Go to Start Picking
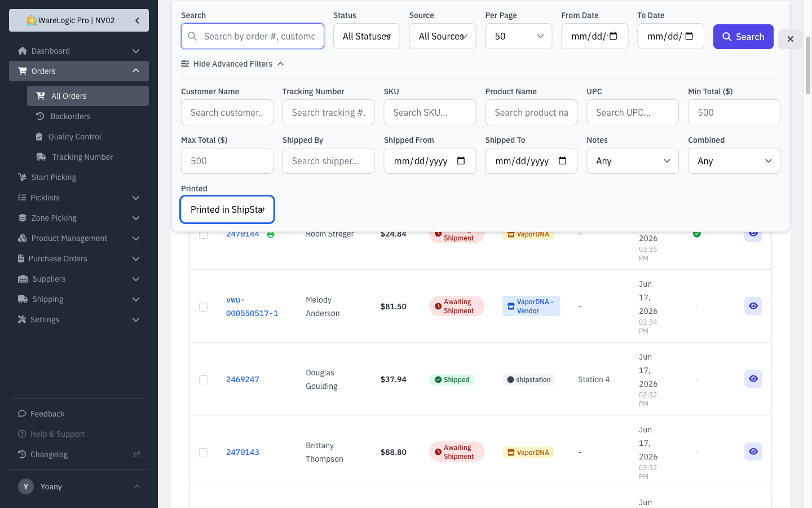This screenshot has height=508, width=812. (79, 177)
